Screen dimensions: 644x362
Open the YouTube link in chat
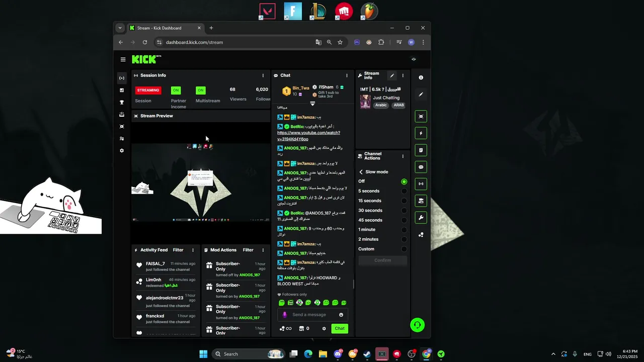pyautogui.click(x=308, y=136)
